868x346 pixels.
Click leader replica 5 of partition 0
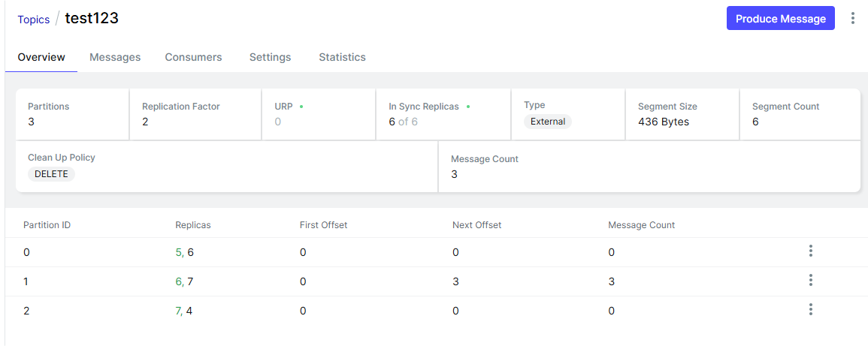click(178, 252)
